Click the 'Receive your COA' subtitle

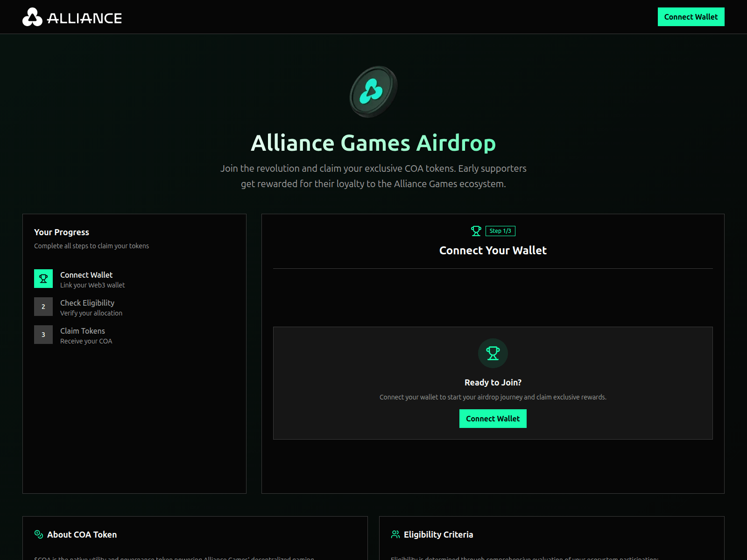click(86, 341)
